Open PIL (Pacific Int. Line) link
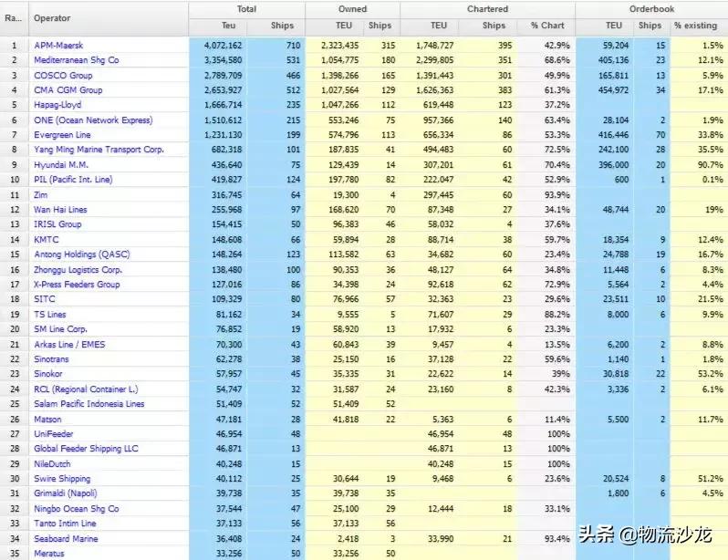728x560 pixels. (x=73, y=180)
